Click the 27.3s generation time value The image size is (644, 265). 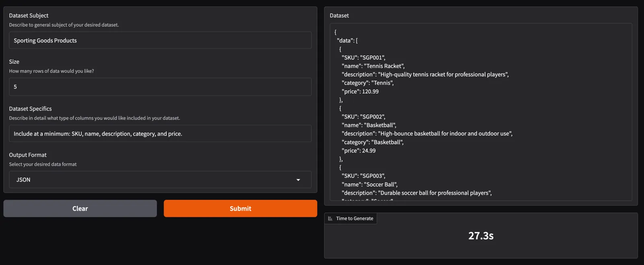click(481, 236)
